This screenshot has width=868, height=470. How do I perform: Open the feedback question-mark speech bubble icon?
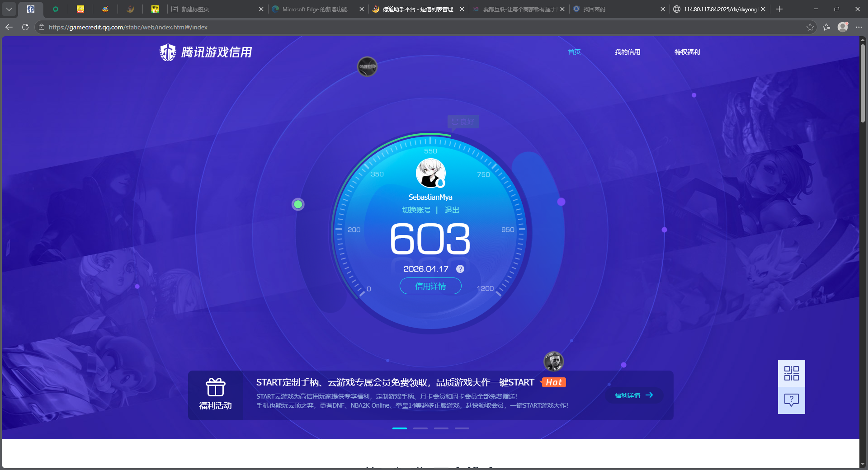[791, 399]
